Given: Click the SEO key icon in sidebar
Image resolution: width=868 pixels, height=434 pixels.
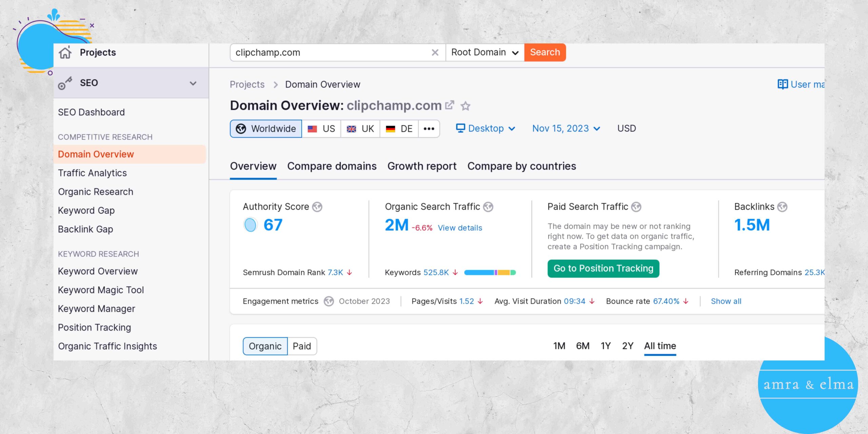Looking at the screenshot, I should click(65, 83).
